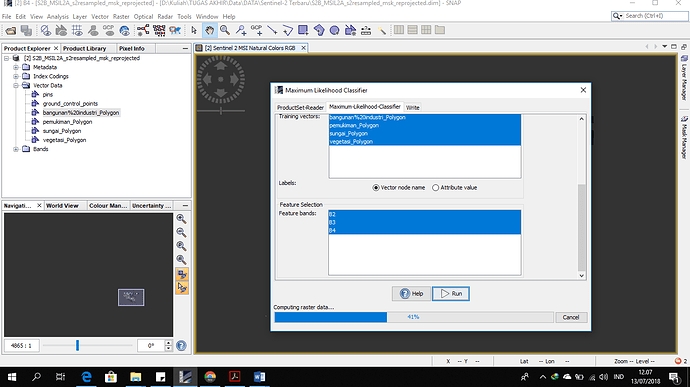Close the Maximum Likelihood Classifier dialog
This screenshot has width=690, height=387.
(x=583, y=90)
